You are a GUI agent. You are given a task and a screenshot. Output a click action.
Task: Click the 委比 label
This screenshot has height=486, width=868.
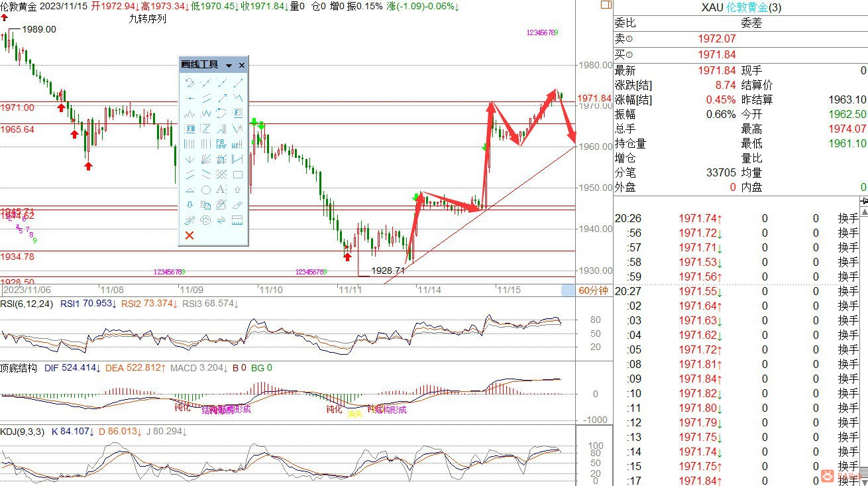625,23
